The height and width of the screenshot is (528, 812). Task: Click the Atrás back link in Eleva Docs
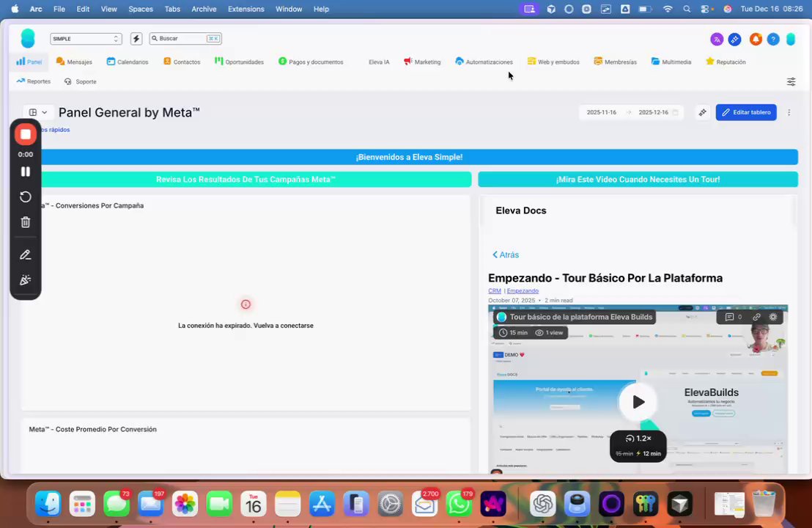point(506,255)
